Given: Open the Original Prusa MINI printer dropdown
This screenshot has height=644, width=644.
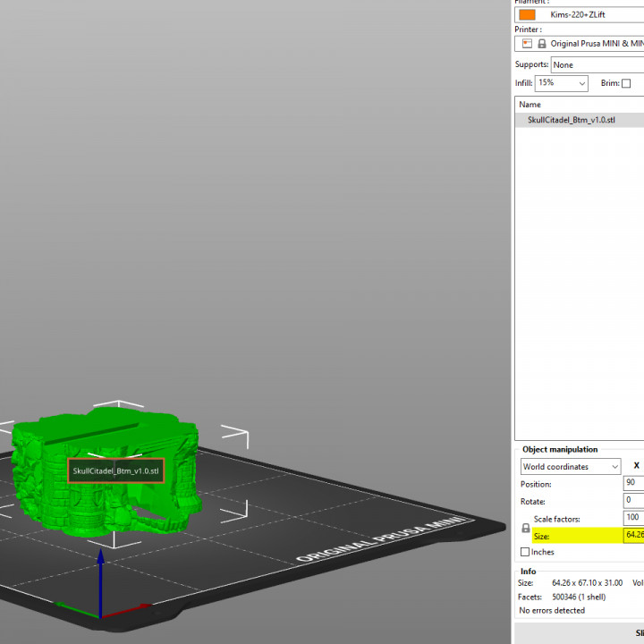Looking at the screenshot, I should point(579,44).
